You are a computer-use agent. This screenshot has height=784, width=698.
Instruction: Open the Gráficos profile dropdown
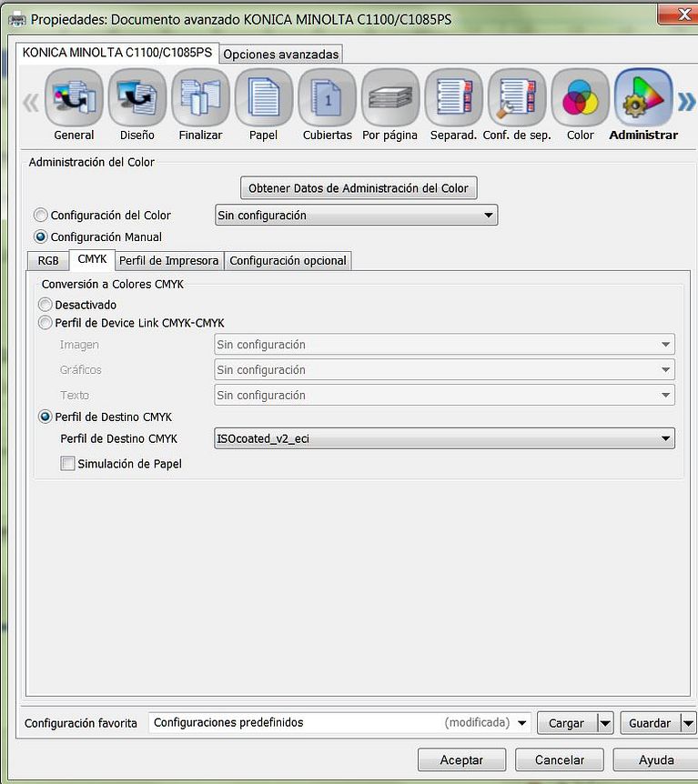pyautogui.click(x=444, y=369)
